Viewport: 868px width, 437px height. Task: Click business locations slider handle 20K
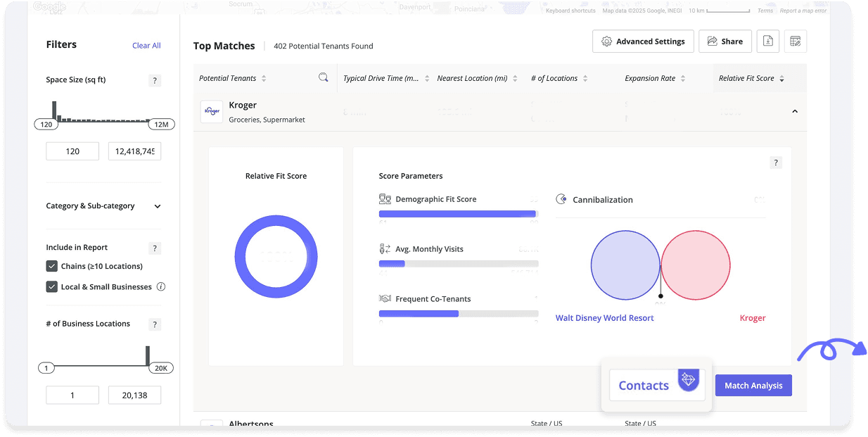tap(160, 368)
